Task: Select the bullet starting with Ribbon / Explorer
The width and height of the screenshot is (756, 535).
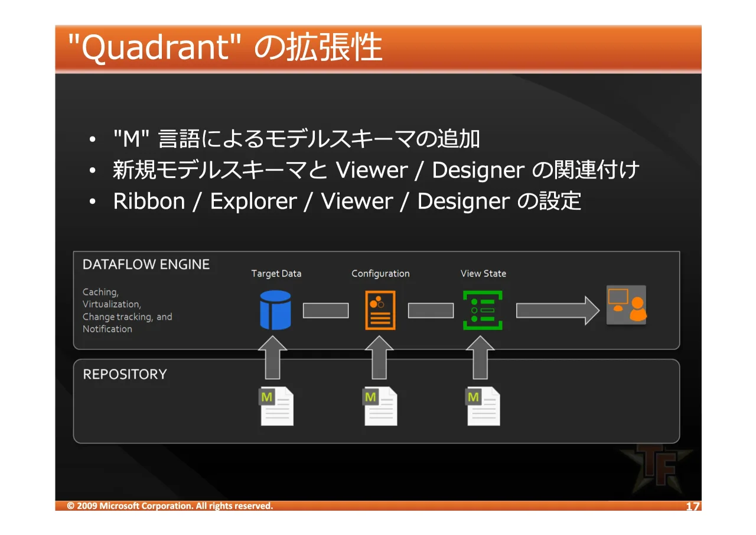Action: coord(347,202)
